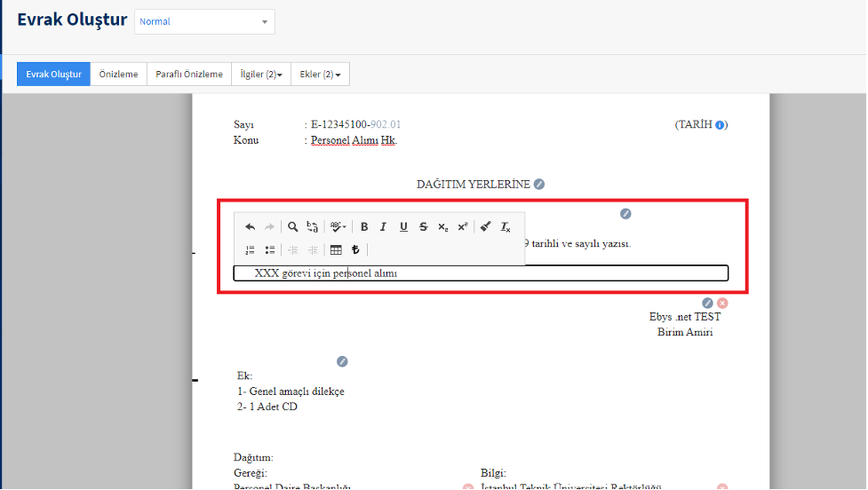Click into the XXX görevi için personel alımı field
Image resolution: width=868 pixels, height=490 pixels.
click(x=481, y=273)
